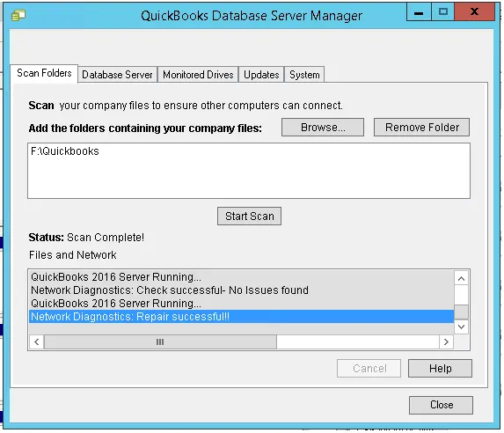Click the 'Files and Network' label
504x433 pixels.
click(73, 255)
